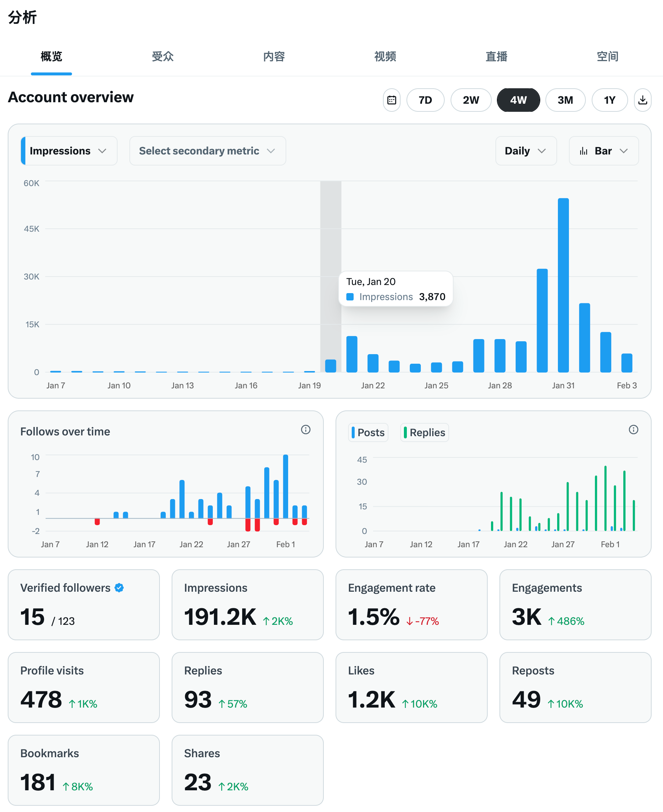Toggle the Posts series in chart legend
The image size is (663, 812).
point(368,432)
